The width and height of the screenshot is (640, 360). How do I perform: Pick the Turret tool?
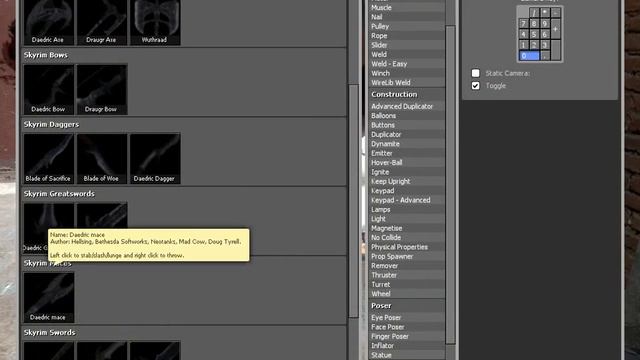pyautogui.click(x=407, y=284)
